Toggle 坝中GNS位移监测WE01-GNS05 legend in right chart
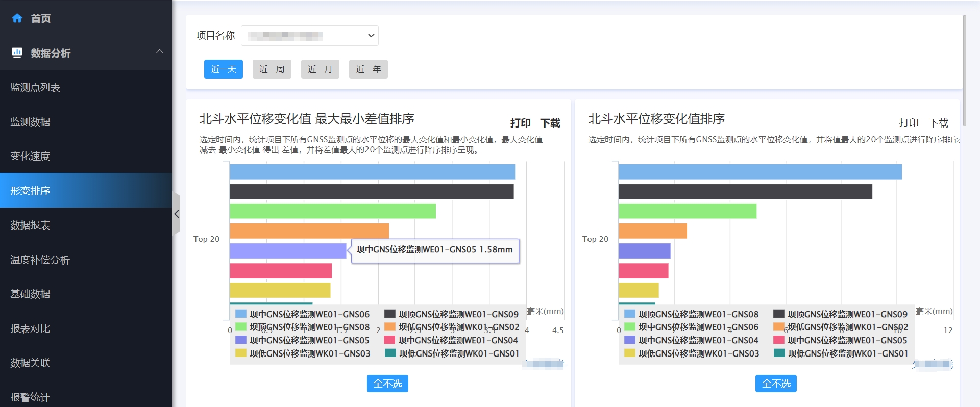The width and height of the screenshot is (980, 407). point(841,340)
